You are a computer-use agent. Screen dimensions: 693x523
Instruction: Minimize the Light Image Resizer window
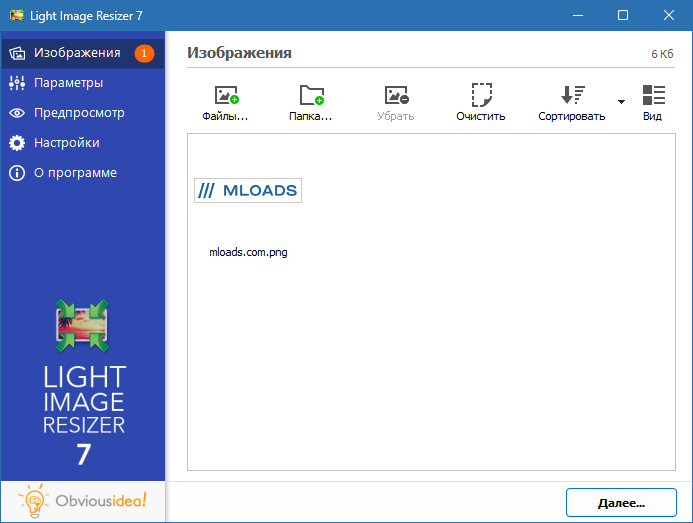point(578,15)
